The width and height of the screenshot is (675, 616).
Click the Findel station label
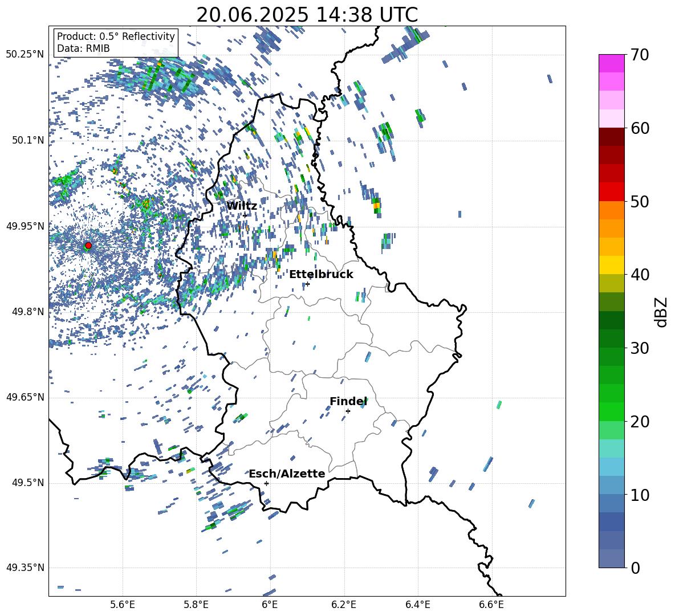click(348, 401)
